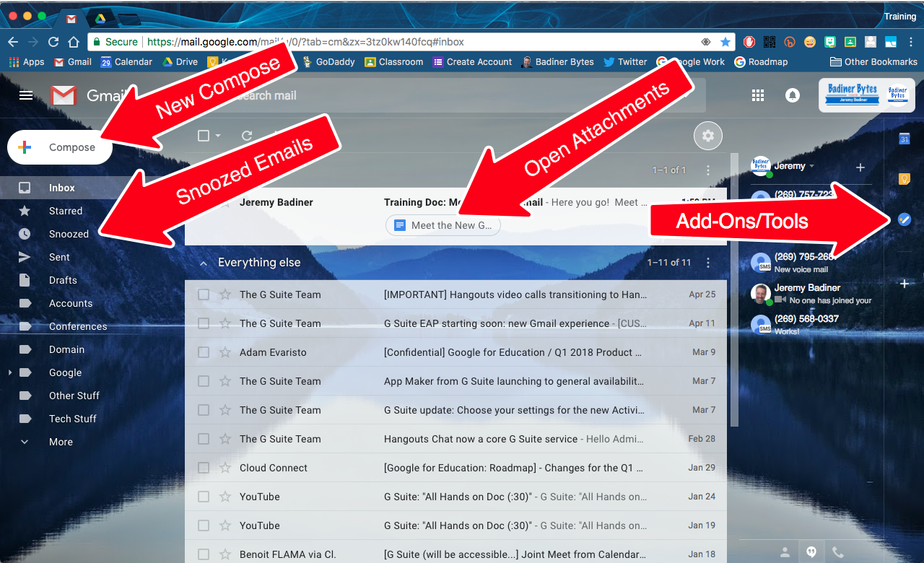Star the Jan 19 YouTube email
The width and height of the screenshot is (924, 563).
tap(225, 525)
